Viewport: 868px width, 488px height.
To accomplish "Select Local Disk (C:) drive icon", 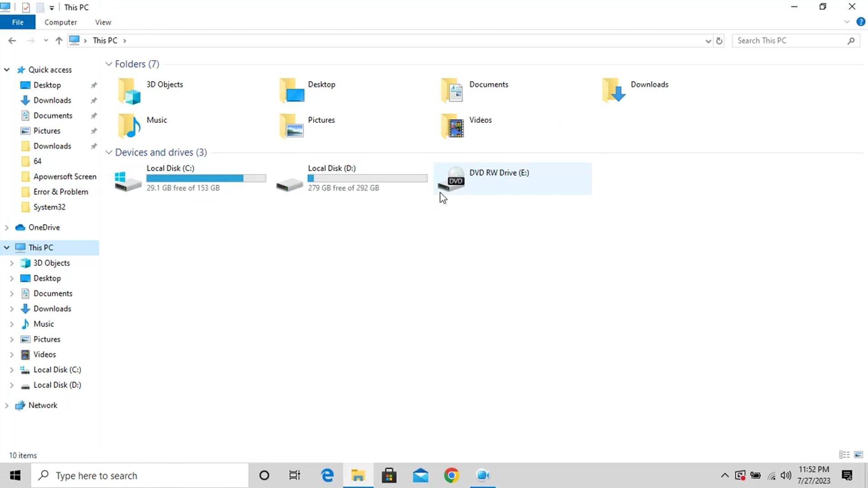I will [128, 182].
